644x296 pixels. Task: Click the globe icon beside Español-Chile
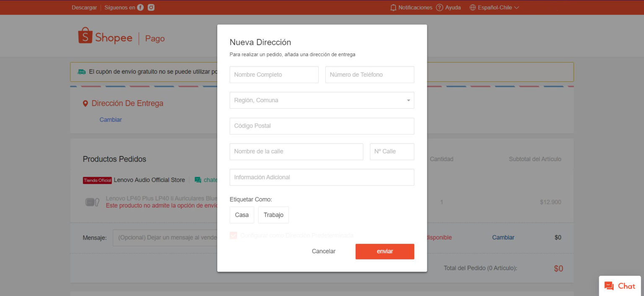[x=473, y=7]
